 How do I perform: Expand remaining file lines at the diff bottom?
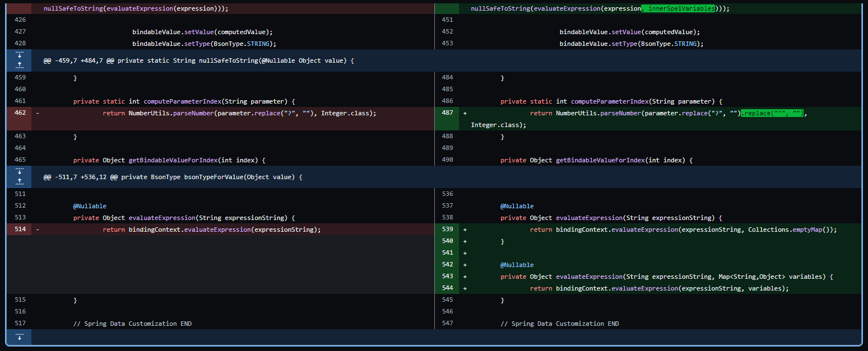[20, 337]
